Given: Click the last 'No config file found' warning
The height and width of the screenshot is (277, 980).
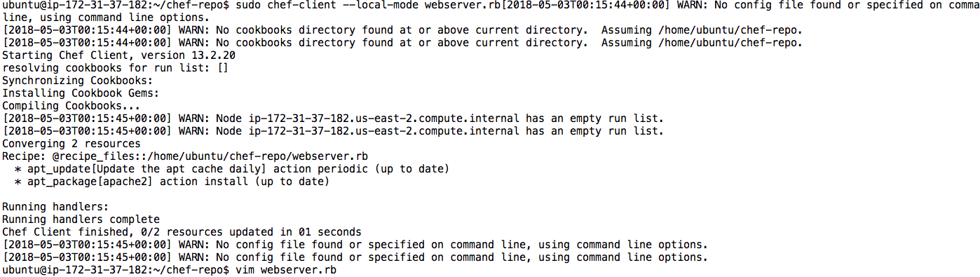Looking at the screenshot, I should (x=355, y=257).
